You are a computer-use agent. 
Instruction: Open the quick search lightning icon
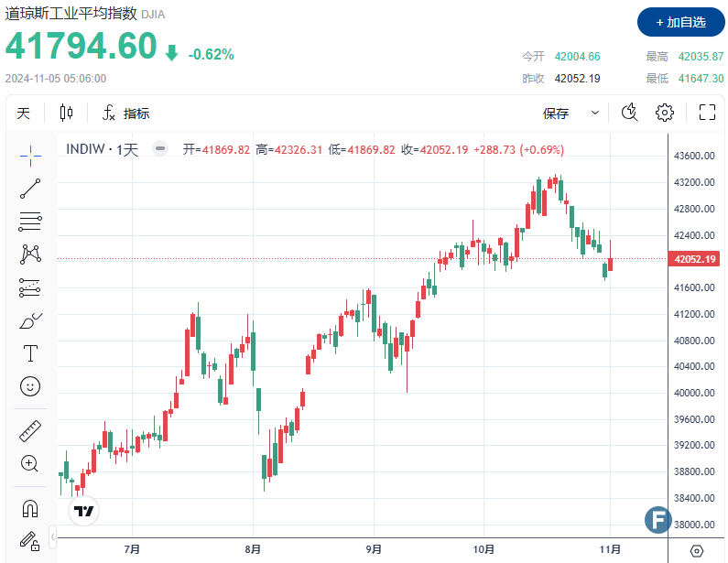click(x=630, y=113)
